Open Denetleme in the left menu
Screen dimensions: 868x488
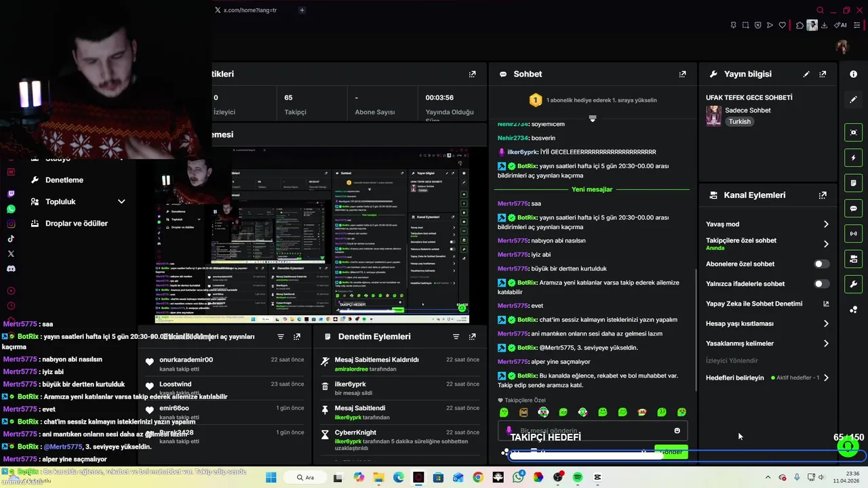point(64,180)
